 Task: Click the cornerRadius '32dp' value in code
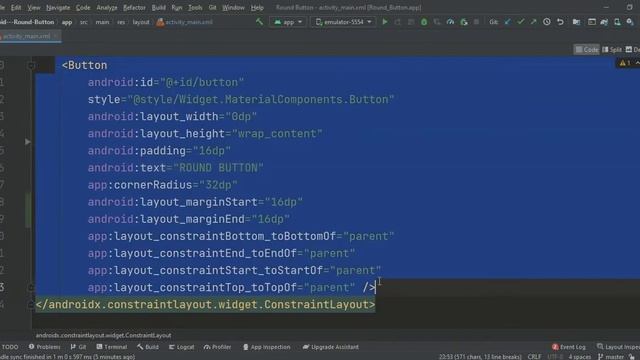click(x=218, y=185)
